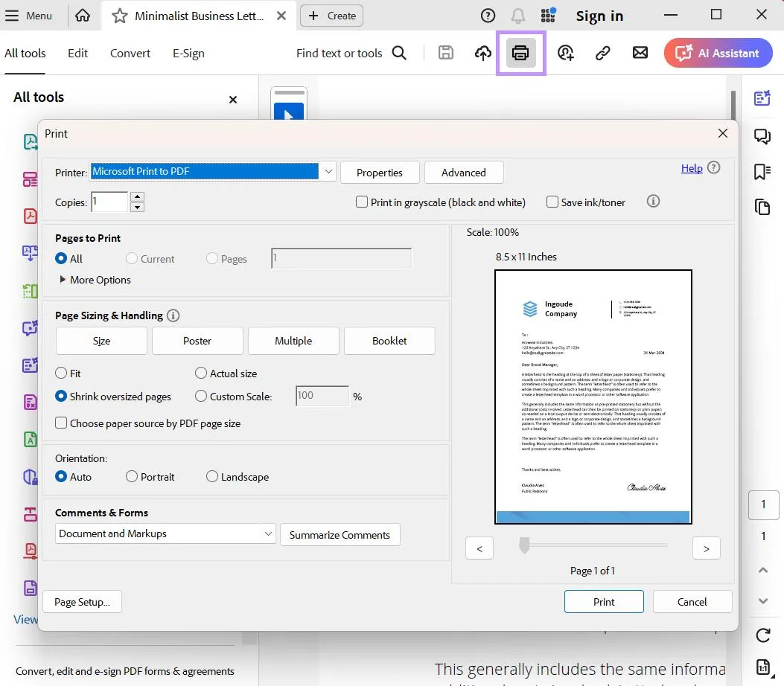Open the share link icon in the toolbar
The image size is (784, 686).
pos(602,53)
